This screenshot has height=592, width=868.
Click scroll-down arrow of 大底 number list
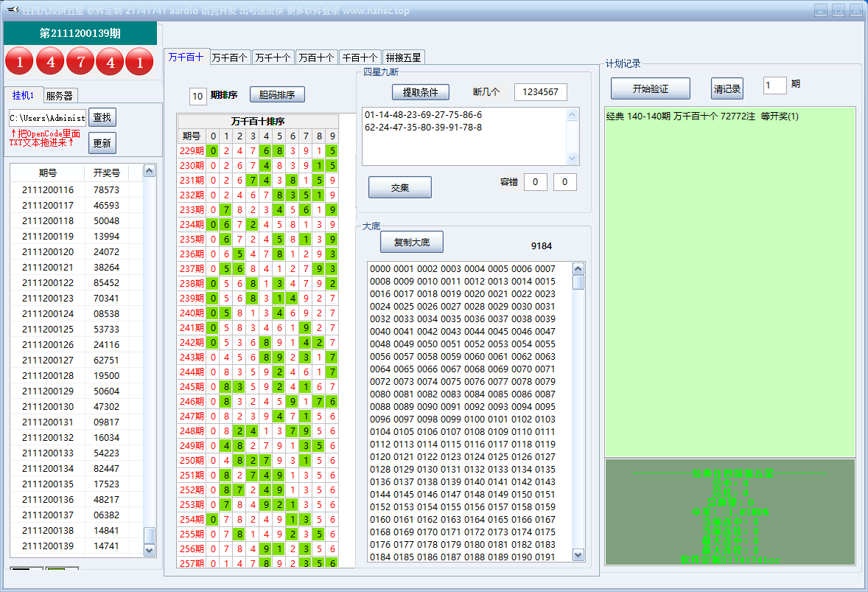pyautogui.click(x=578, y=555)
